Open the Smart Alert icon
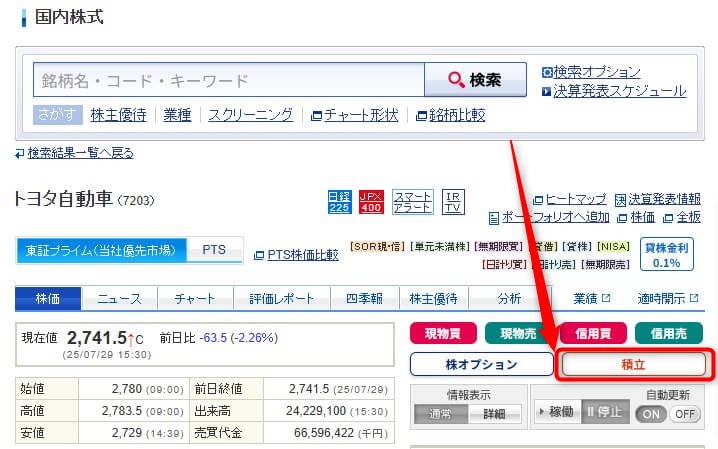The width and height of the screenshot is (718, 449). click(x=413, y=202)
